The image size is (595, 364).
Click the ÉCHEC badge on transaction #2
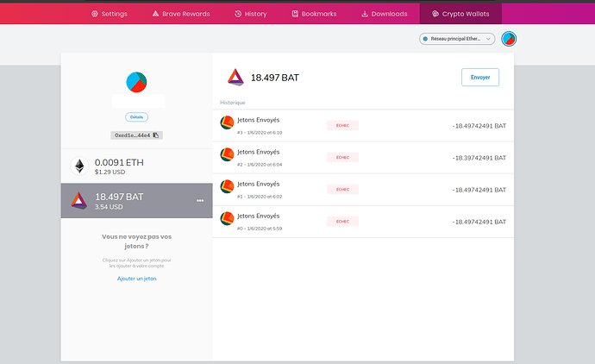point(342,157)
